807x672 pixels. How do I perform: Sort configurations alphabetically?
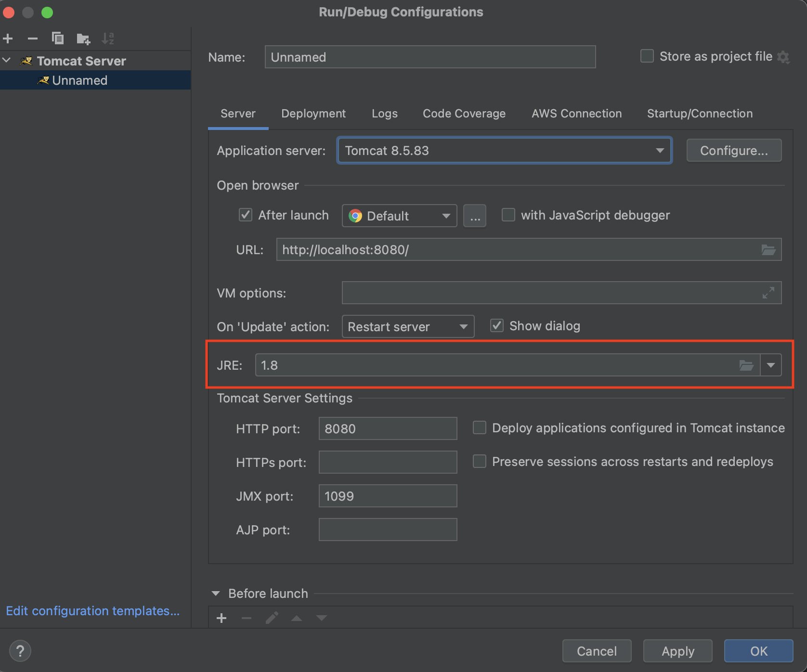coord(108,39)
